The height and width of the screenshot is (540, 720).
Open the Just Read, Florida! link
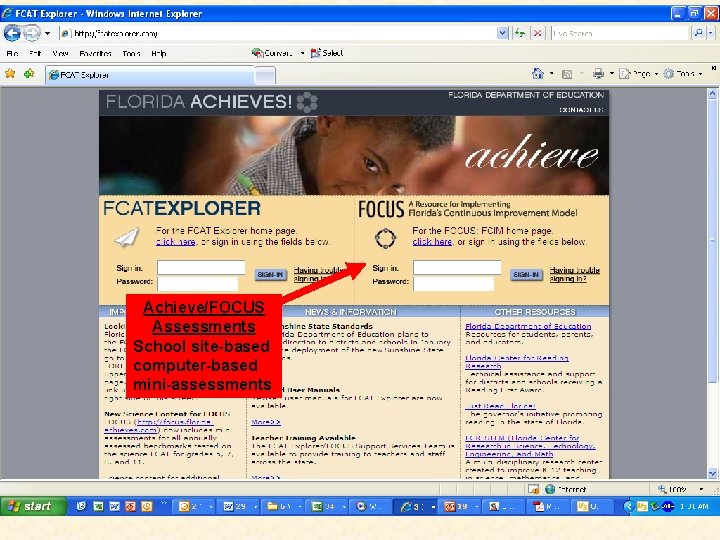coord(500,406)
